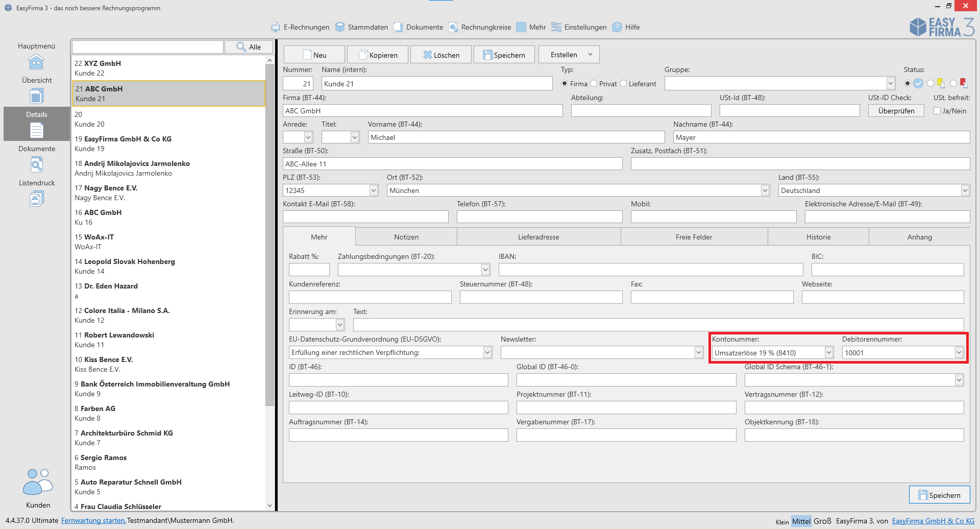Open the Hauptmenü home icon
The width and height of the screenshot is (980, 529).
pyautogui.click(x=36, y=62)
